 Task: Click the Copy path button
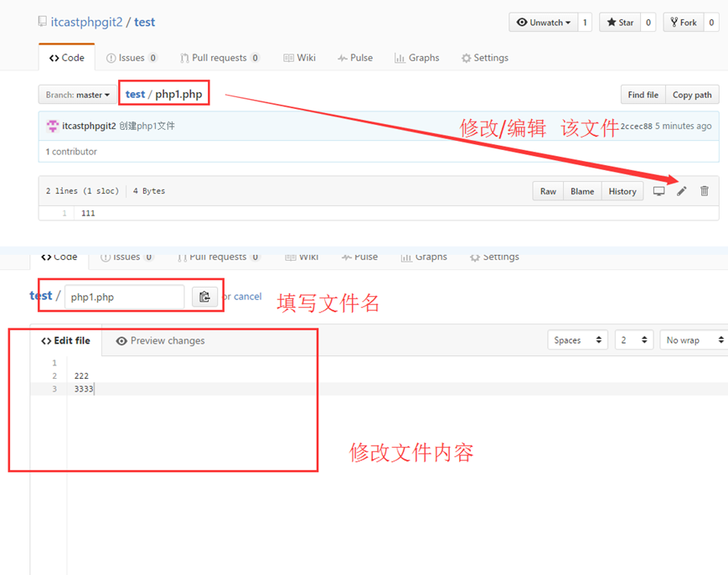point(692,95)
